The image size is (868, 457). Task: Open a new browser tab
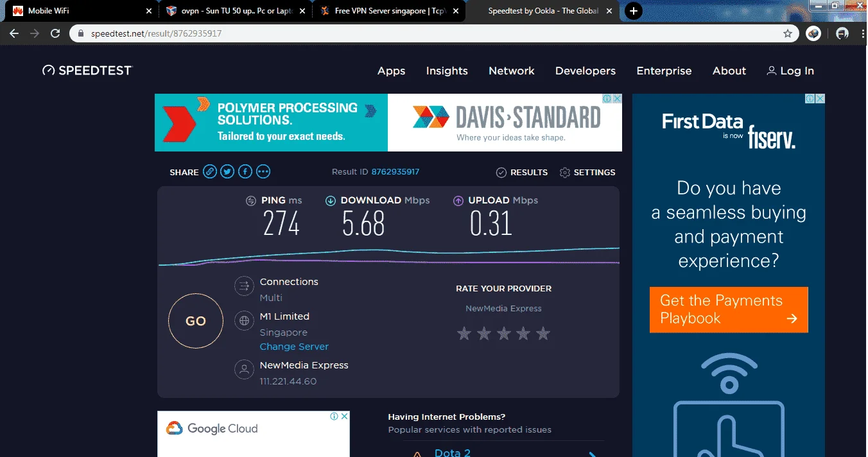(x=633, y=11)
